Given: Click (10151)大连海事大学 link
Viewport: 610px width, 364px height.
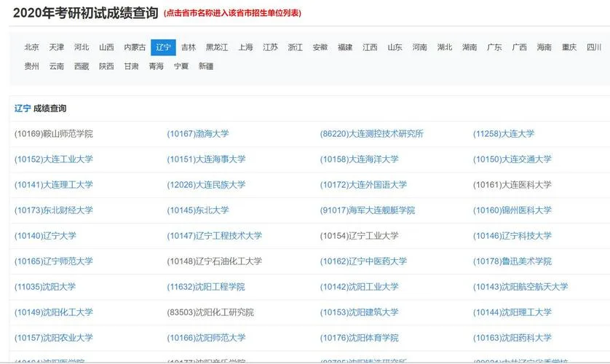Looking at the screenshot, I should click(206, 159).
